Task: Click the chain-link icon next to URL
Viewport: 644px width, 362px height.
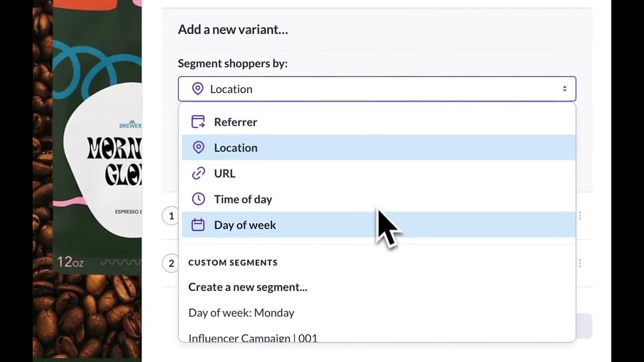Action: pyautogui.click(x=198, y=173)
